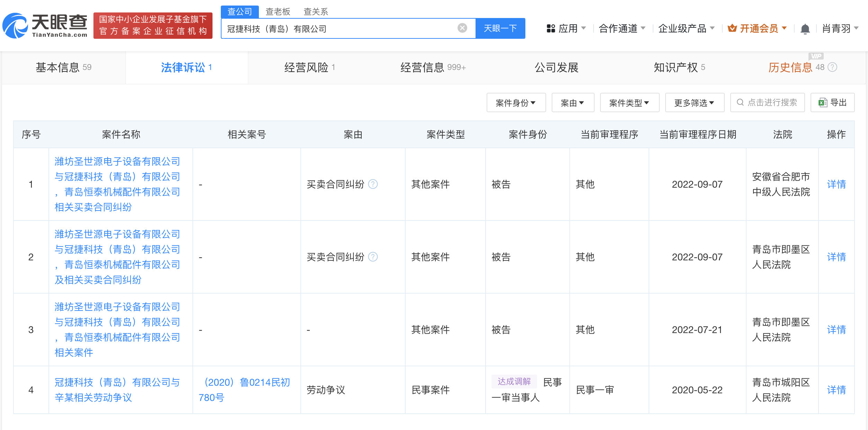868x430 pixels.
Task: Expand the 案件身份 filter dropdown
Action: 516,102
